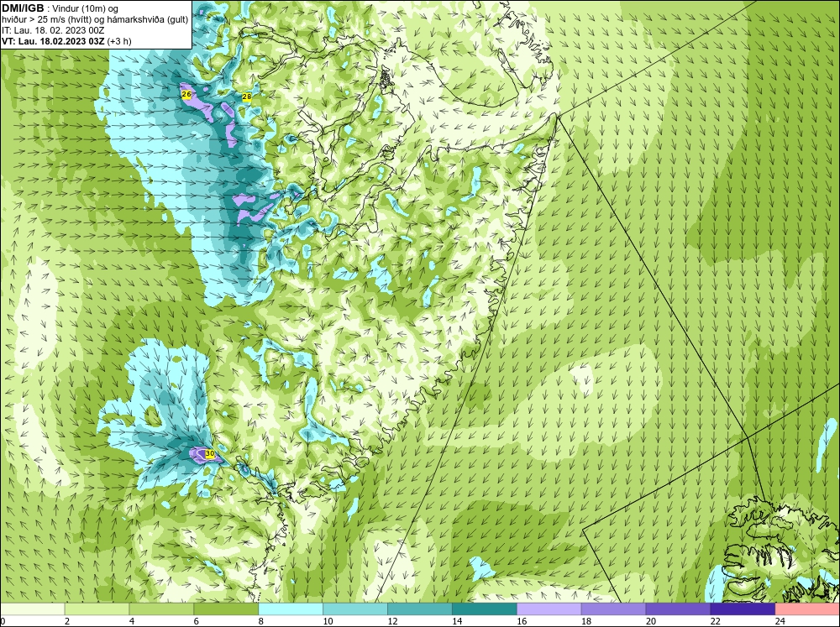This screenshot has width=840, height=627.
Task: Click the 12–14 m/s teal legend swatch
Action: click(x=420, y=609)
